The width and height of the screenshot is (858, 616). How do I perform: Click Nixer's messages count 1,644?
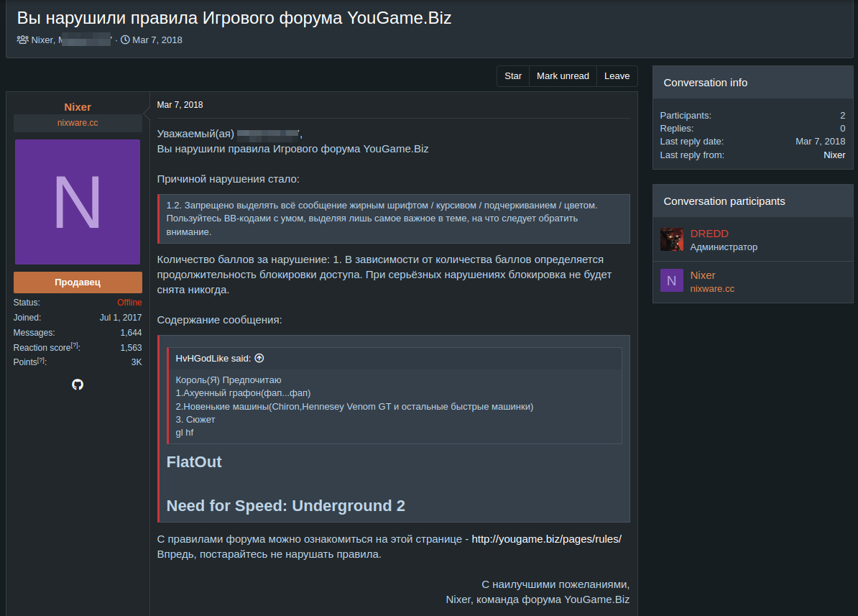(x=131, y=333)
